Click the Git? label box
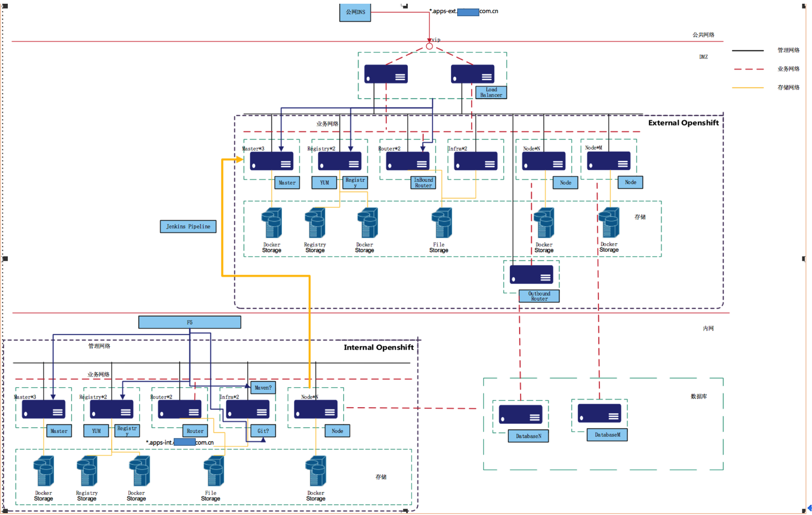The width and height of the screenshot is (812, 515). point(263,431)
